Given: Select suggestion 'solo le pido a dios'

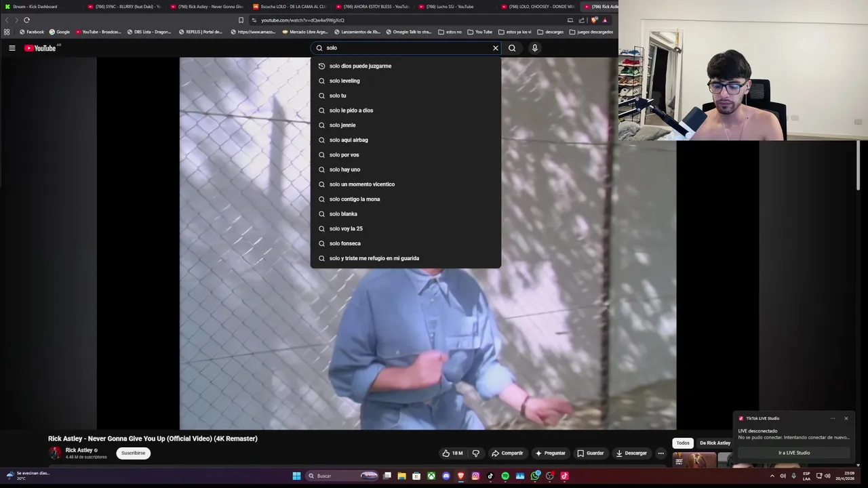Looking at the screenshot, I should tap(406, 110).
